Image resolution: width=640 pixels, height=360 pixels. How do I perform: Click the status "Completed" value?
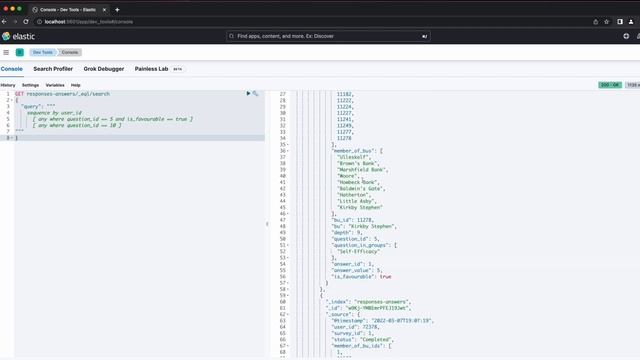click(x=376, y=340)
